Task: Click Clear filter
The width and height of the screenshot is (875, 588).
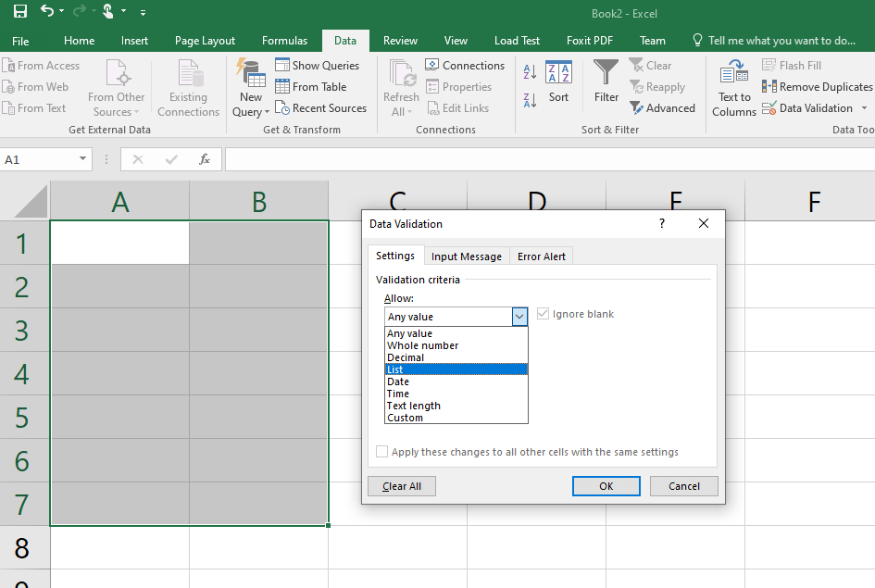Action: pyautogui.click(x=651, y=65)
